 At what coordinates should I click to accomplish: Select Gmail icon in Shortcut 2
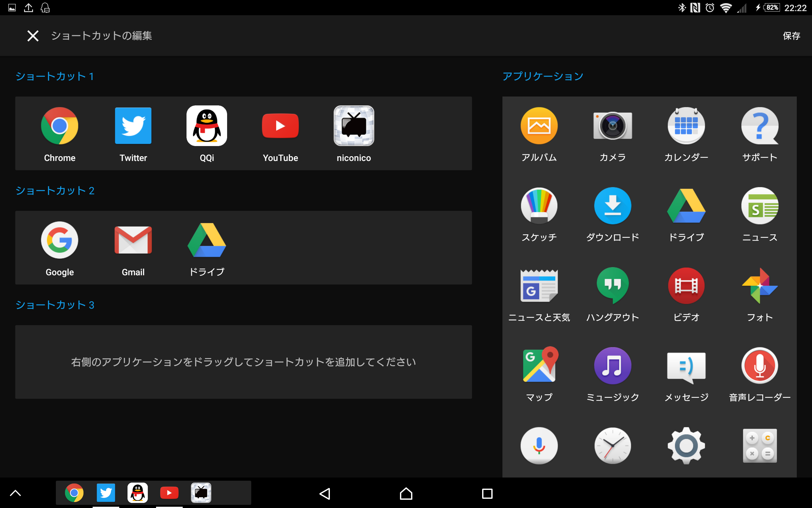(133, 240)
